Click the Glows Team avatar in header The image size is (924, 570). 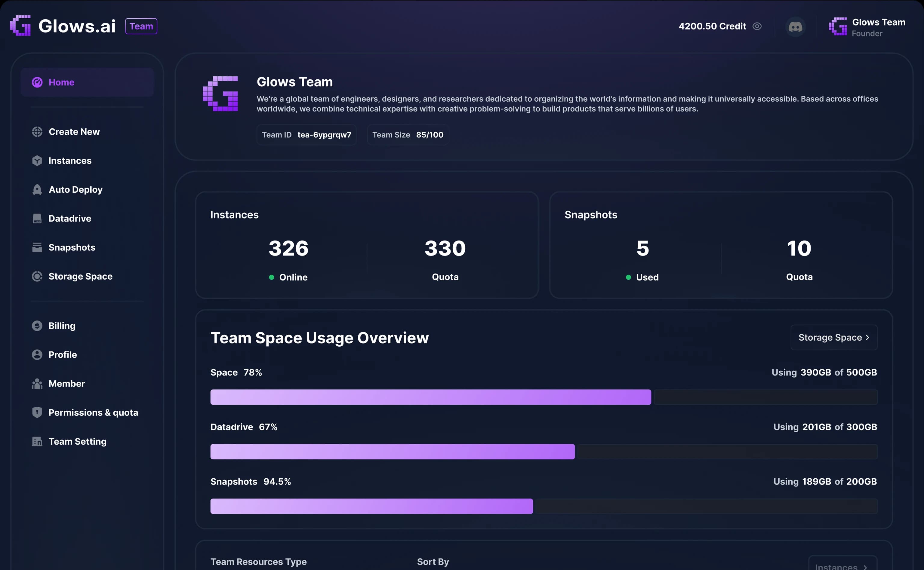pyautogui.click(x=838, y=26)
